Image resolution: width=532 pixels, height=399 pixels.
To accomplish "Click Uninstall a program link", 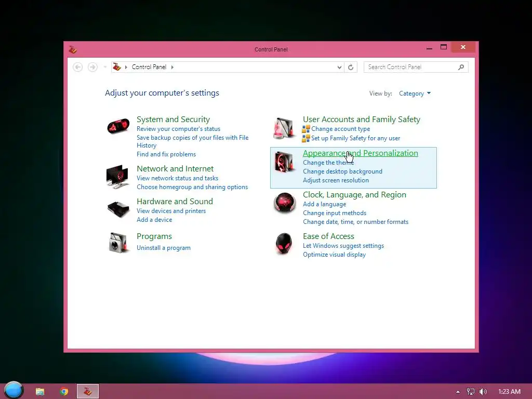I will coord(164,248).
